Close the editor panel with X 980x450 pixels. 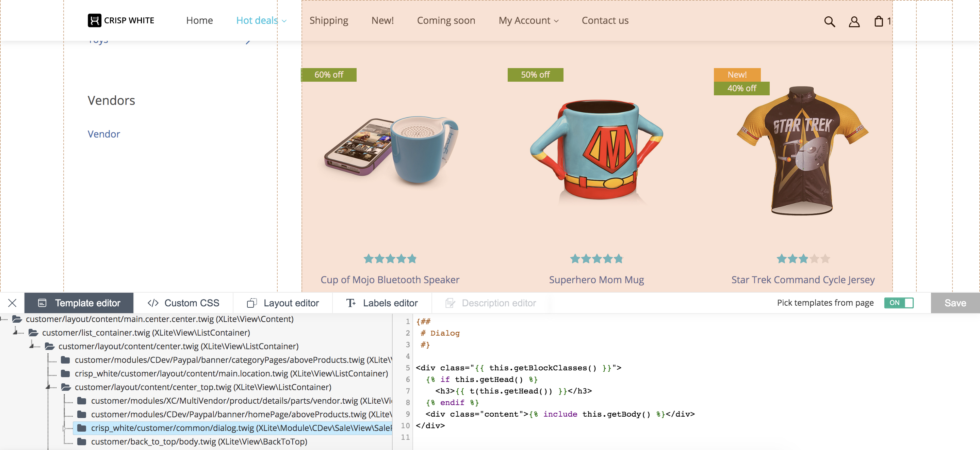coord(12,303)
